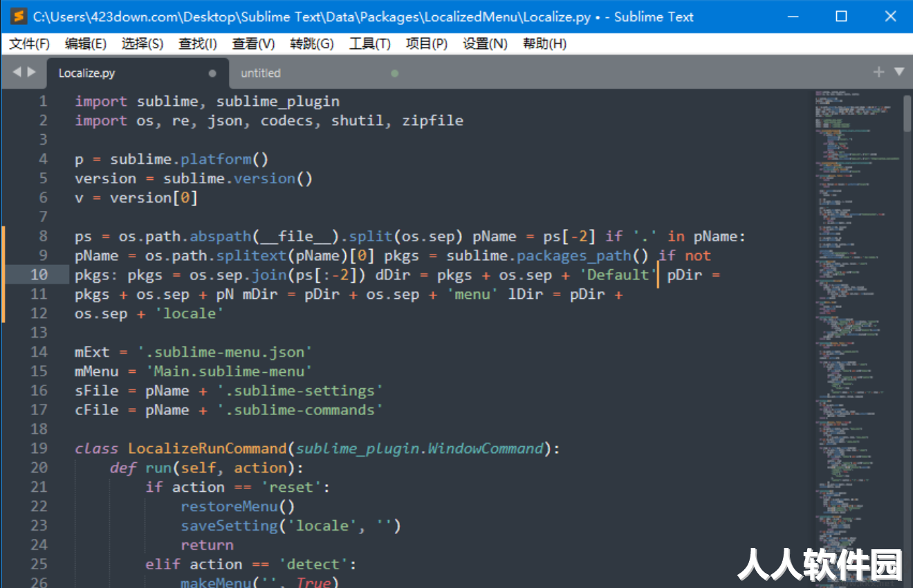Click the 'return' keyword on line 24
This screenshot has width=913, height=588.
coord(207,545)
